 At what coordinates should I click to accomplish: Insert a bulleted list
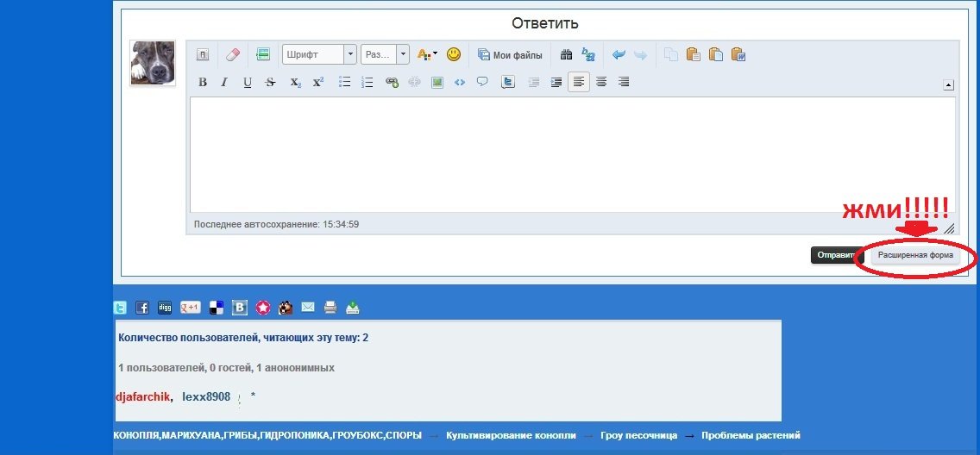click(x=345, y=82)
